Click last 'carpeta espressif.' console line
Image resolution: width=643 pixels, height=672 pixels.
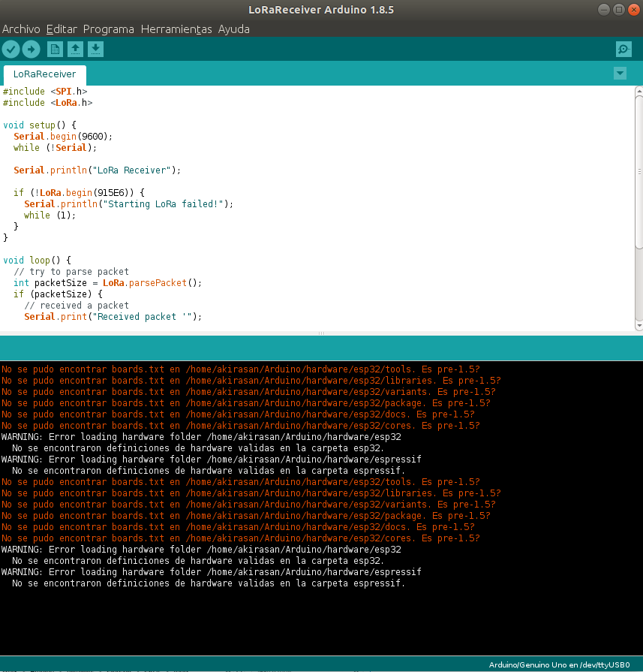(x=209, y=583)
